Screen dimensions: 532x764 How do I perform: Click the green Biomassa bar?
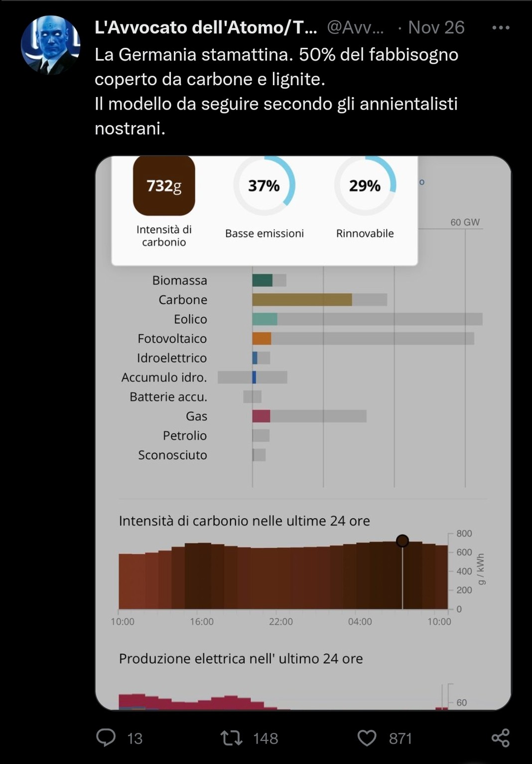tap(262, 280)
